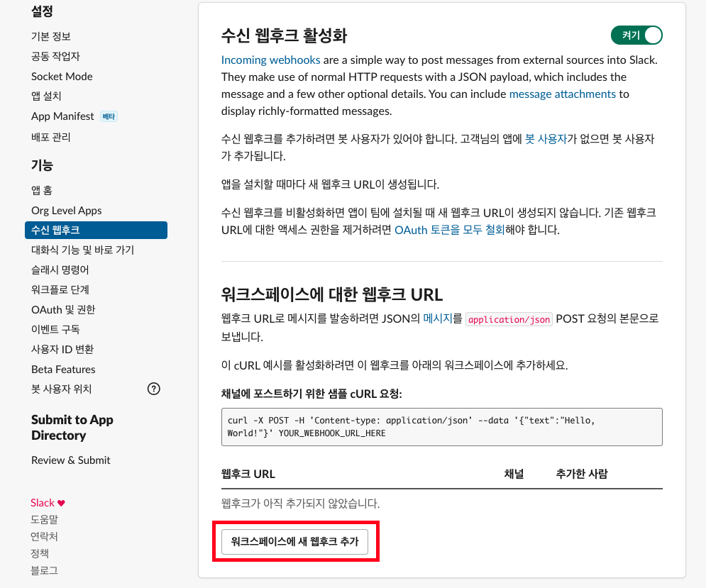Open the message attachments link

(x=563, y=94)
